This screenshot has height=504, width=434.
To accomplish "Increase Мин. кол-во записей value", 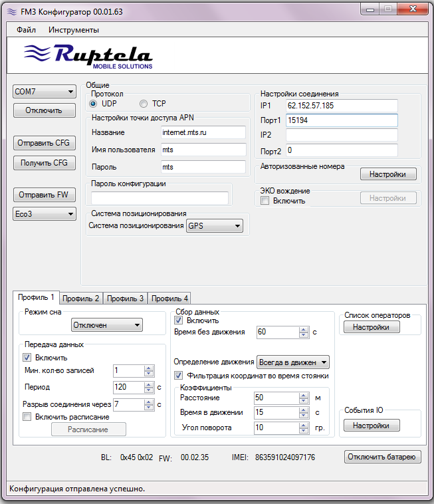I will 149,368.
